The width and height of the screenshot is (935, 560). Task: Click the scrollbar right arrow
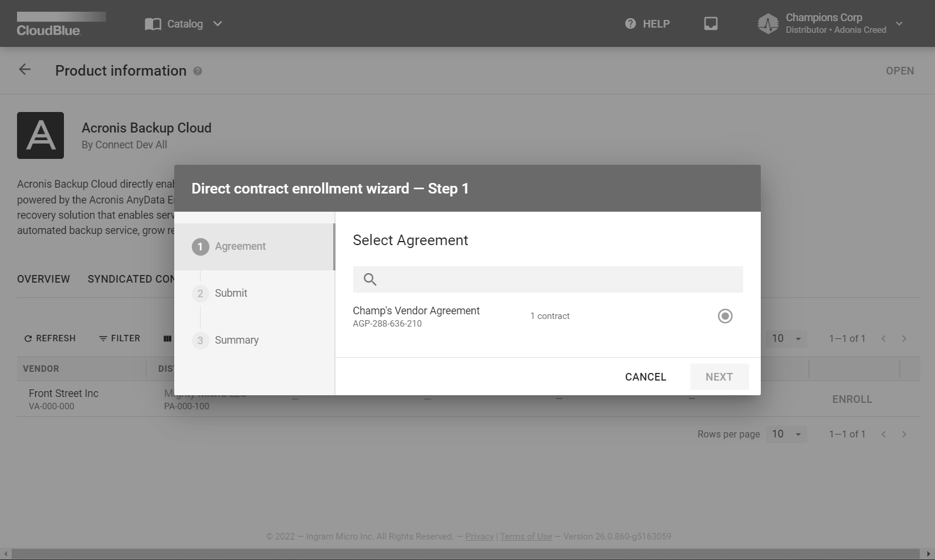(929, 554)
